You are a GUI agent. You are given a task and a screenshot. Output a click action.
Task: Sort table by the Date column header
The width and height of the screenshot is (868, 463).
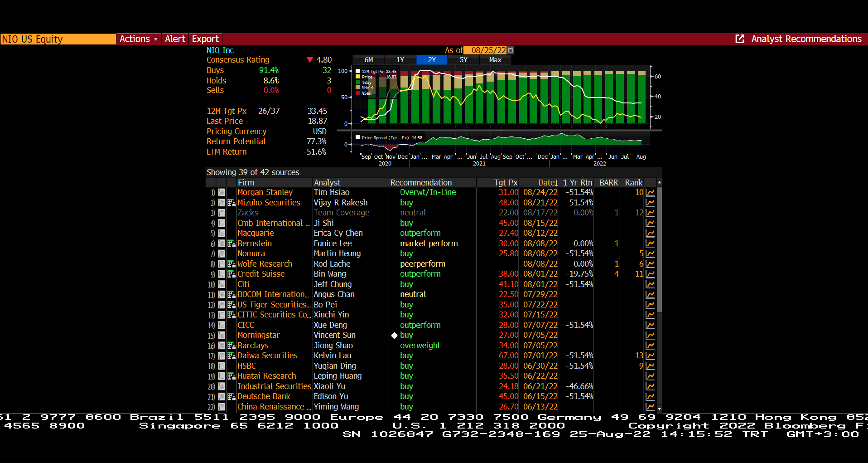tap(547, 183)
